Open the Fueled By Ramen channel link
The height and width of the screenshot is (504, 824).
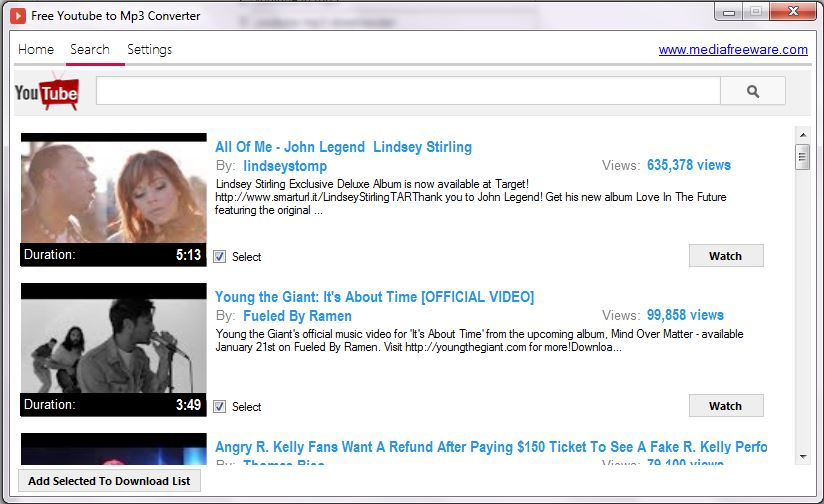(297, 316)
